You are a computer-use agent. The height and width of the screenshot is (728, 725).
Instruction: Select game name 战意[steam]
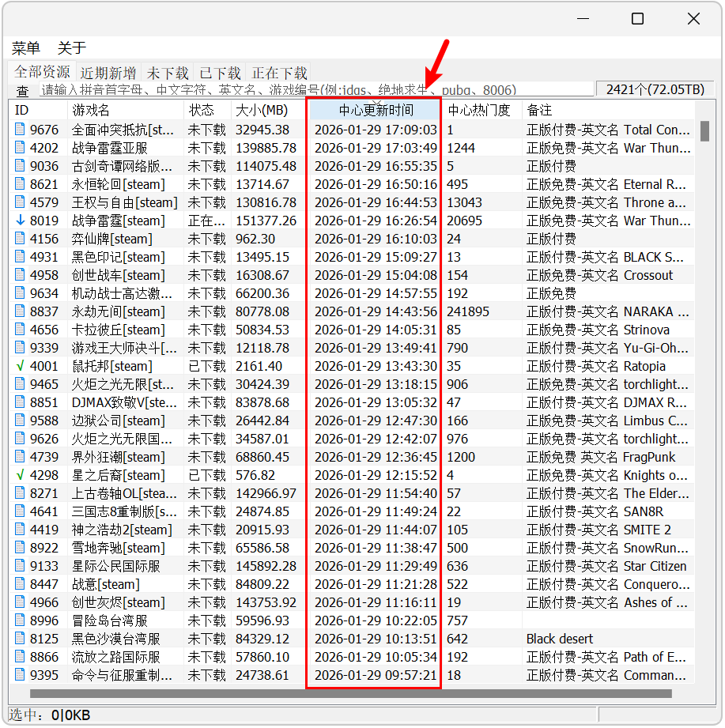coord(106,584)
